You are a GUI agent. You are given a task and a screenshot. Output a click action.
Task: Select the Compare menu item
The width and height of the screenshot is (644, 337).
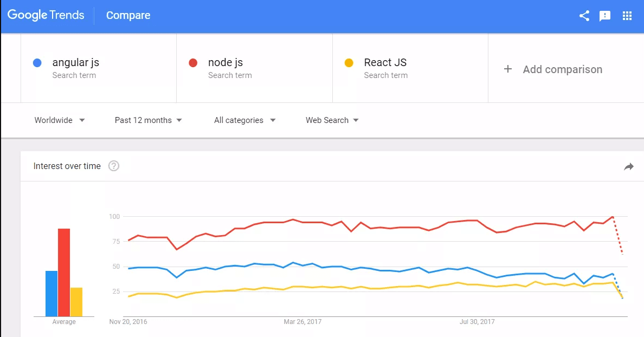(128, 16)
